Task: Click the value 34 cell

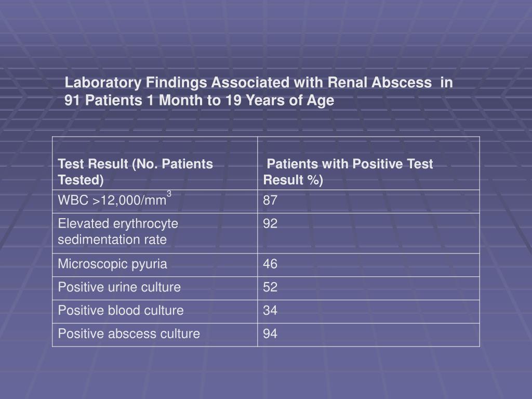Action: coord(368,312)
